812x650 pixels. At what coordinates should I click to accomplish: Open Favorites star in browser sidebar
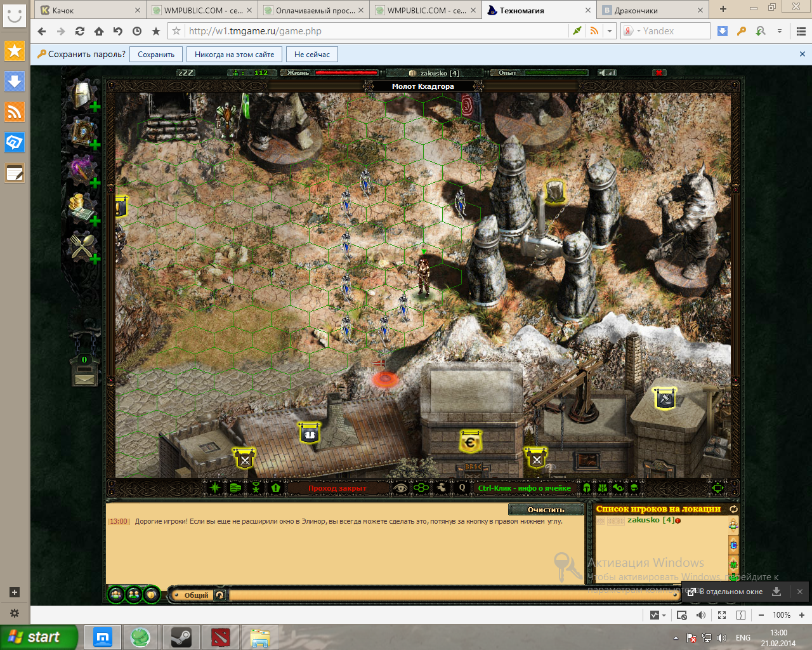(15, 51)
